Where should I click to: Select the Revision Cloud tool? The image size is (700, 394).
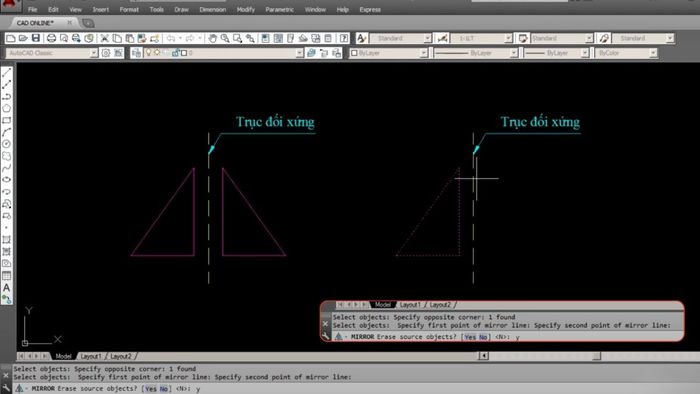click(x=7, y=156)
